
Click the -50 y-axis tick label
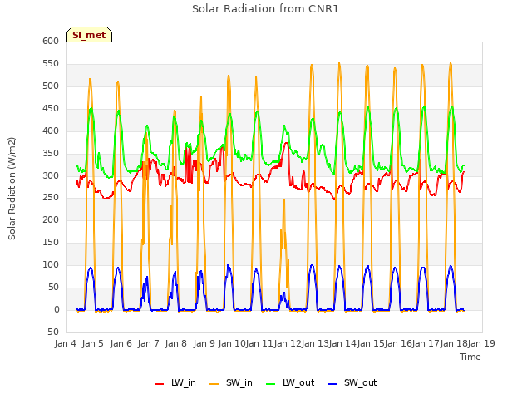coord(52,332)
